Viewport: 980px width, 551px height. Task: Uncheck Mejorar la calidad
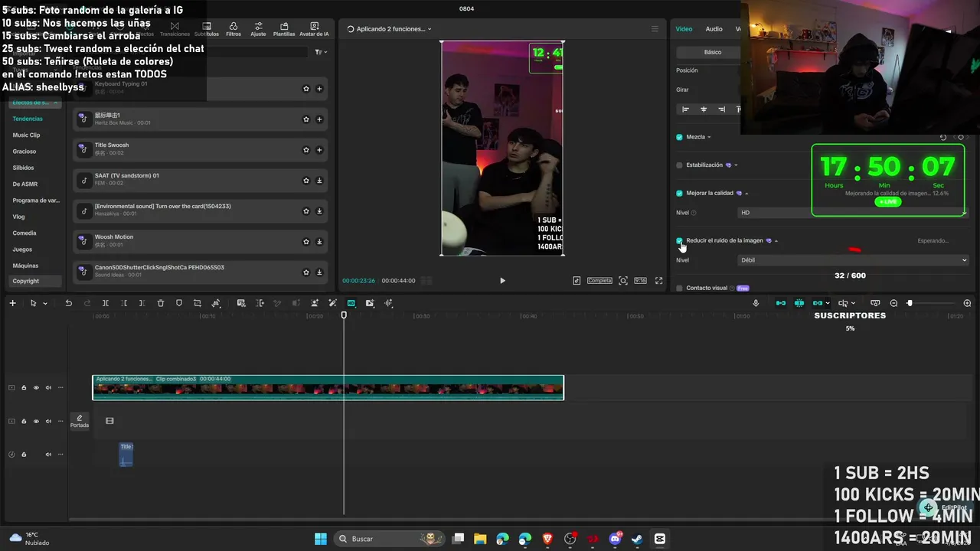click(x=679, y=193)
